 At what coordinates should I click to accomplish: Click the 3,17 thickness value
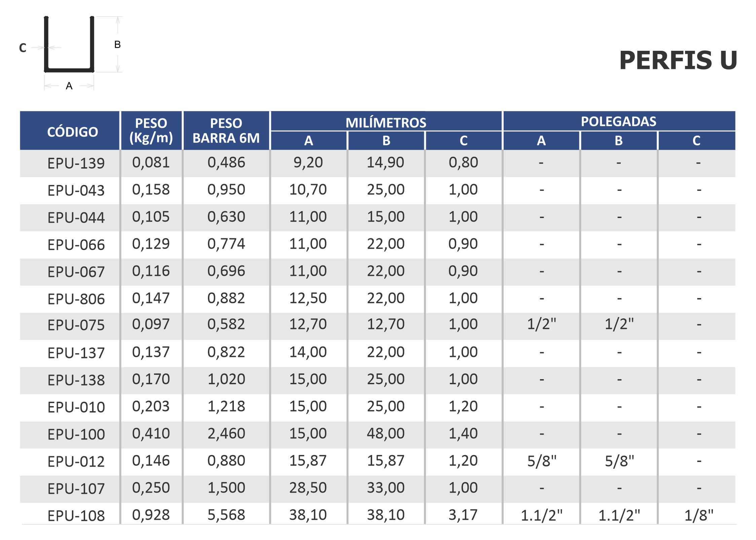point(463,515)
